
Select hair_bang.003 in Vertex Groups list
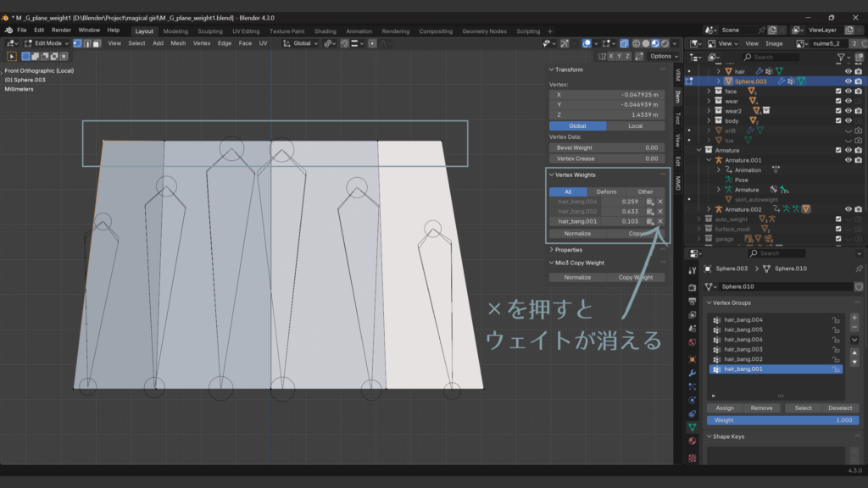tap(743, 349)
